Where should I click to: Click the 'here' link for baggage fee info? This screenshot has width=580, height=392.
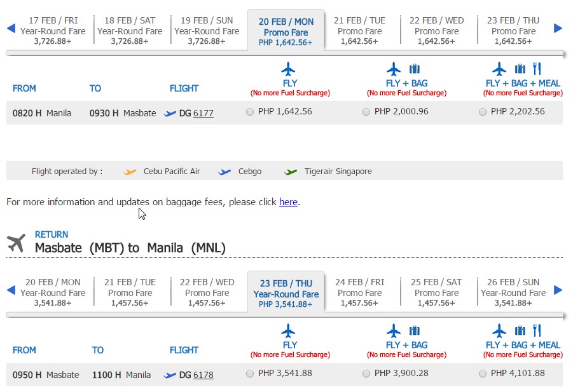[288, 202]
